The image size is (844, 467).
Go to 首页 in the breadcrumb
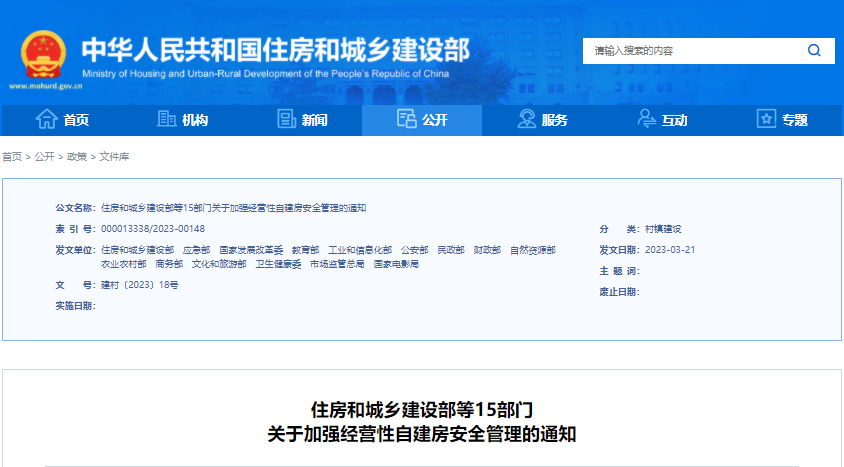click(12, 157)
